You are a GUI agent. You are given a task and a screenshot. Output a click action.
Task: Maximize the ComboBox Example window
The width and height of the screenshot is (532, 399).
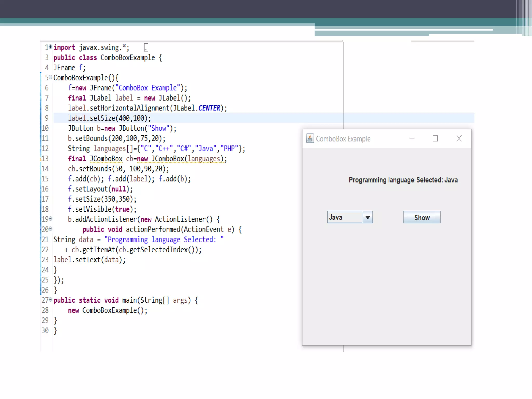(x=435, y=138)
